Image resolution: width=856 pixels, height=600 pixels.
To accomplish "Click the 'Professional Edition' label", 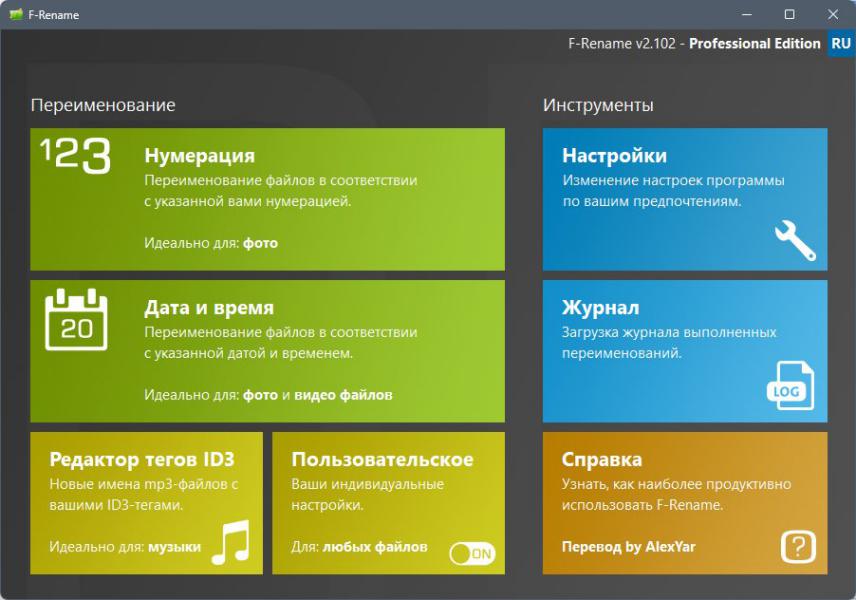I will 754,44.
